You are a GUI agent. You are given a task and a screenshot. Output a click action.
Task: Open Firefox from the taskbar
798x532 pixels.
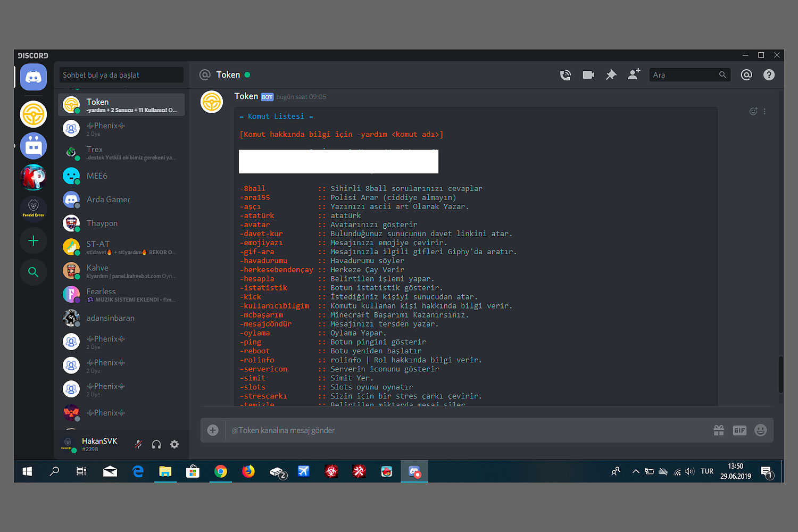tap(248, 471)
